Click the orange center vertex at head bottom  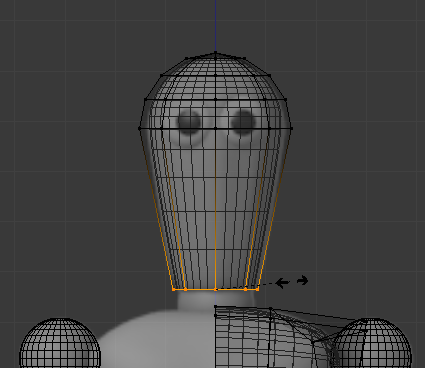point(216,289)
